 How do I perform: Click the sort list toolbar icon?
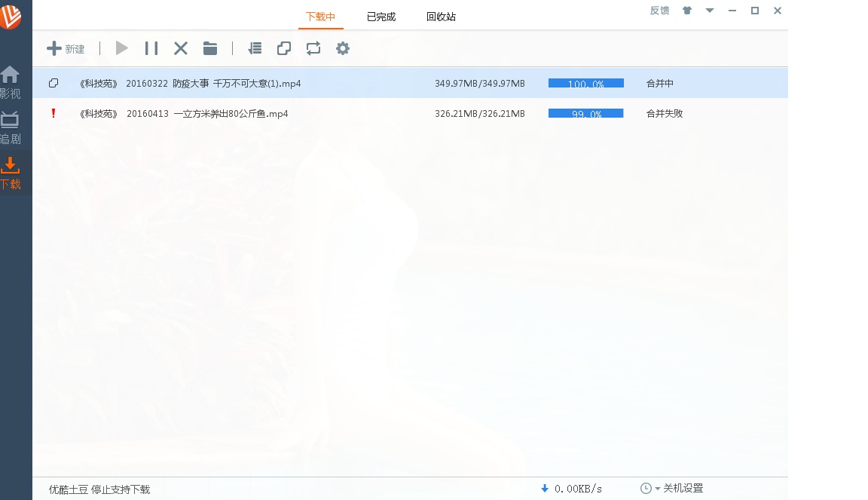(x=255, y=48)
